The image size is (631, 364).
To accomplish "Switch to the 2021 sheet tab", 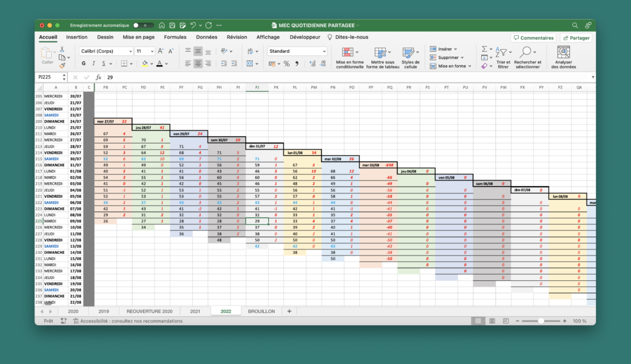I will (x=195, y=311).
